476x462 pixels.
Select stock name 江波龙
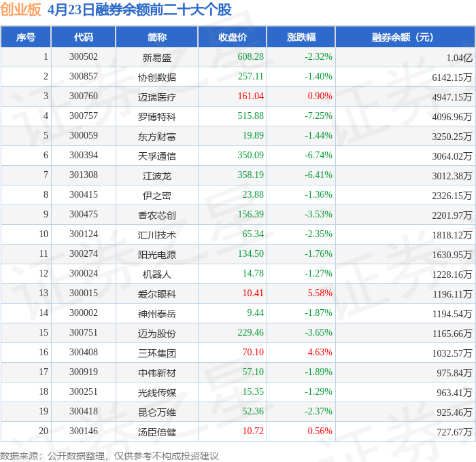[157, 176]
